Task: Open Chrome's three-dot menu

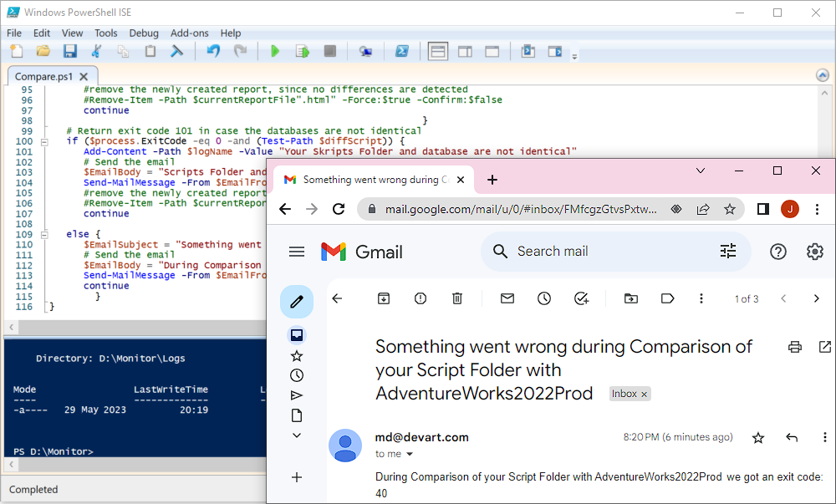Action: click(817, 210)
